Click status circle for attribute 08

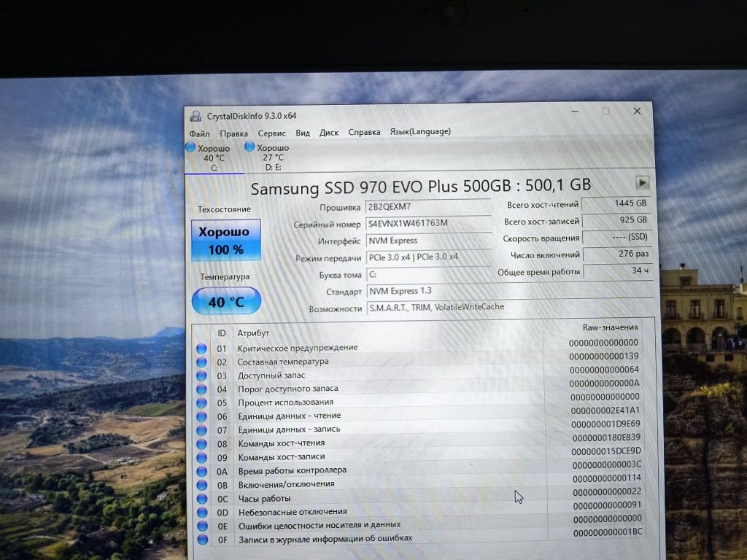coord(201,444)
